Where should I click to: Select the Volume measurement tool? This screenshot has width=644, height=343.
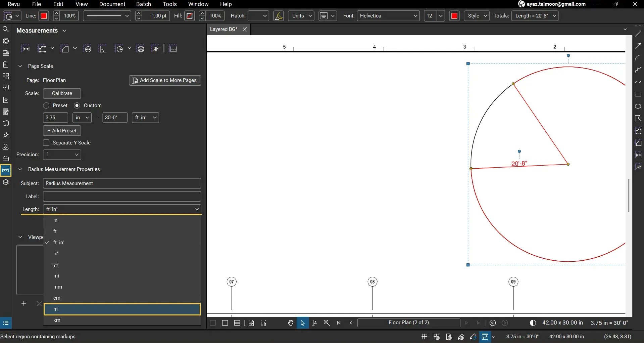[141, 48]
